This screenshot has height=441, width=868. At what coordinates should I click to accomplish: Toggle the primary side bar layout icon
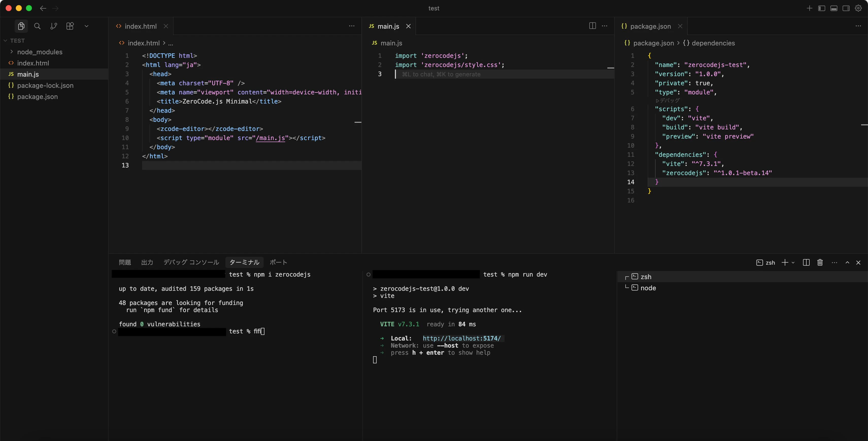tap(822, 8)
